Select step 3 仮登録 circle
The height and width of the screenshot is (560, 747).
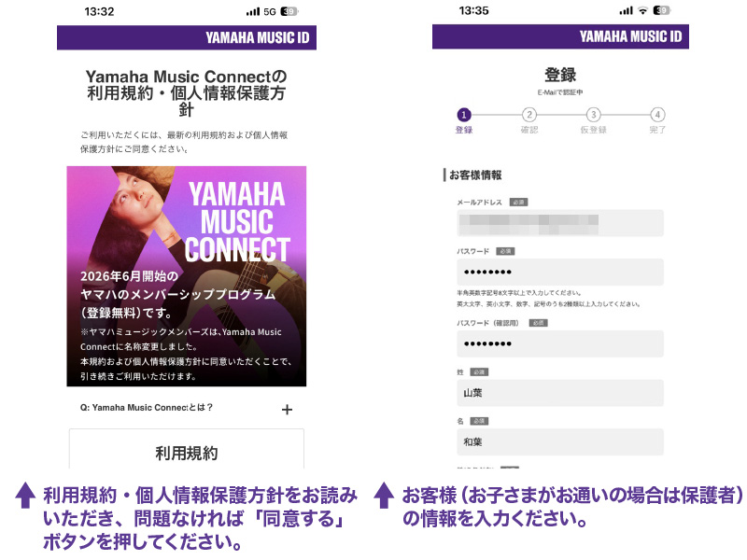(593, 115)
